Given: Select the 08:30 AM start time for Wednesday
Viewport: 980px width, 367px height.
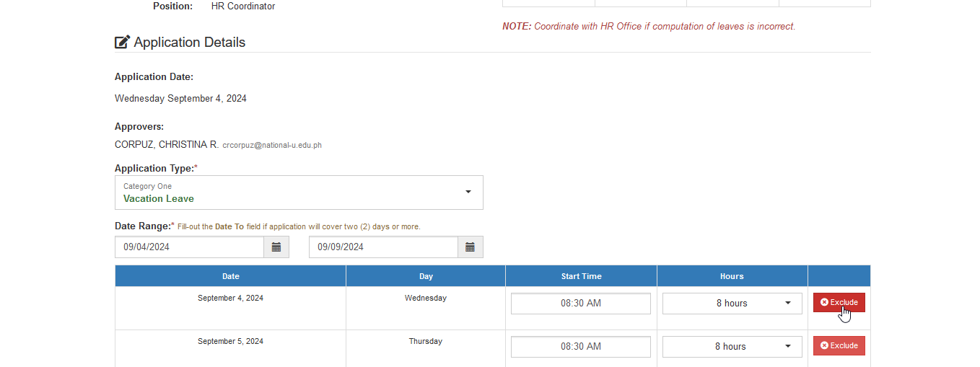Looking at the screenshot, I should (581, 304).
